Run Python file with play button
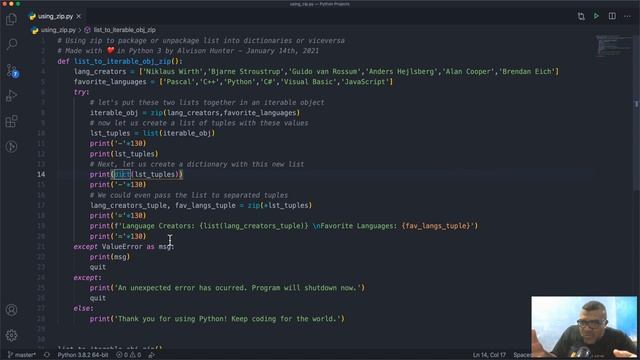640x360 pixels. (x=596, y=16)
